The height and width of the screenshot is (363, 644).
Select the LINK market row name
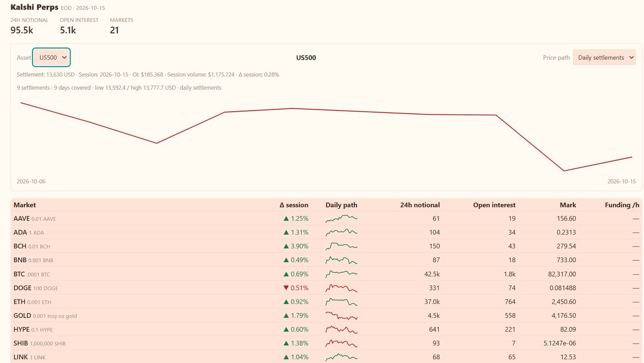pyautogui.click(x=20, y=357)
